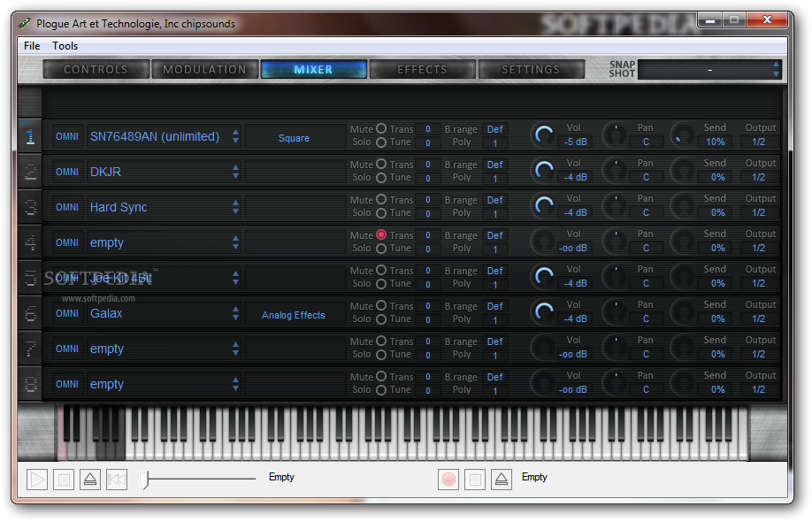Click the player stop button
The height and width of the screenshot is (522, 812).
(64, 480)
